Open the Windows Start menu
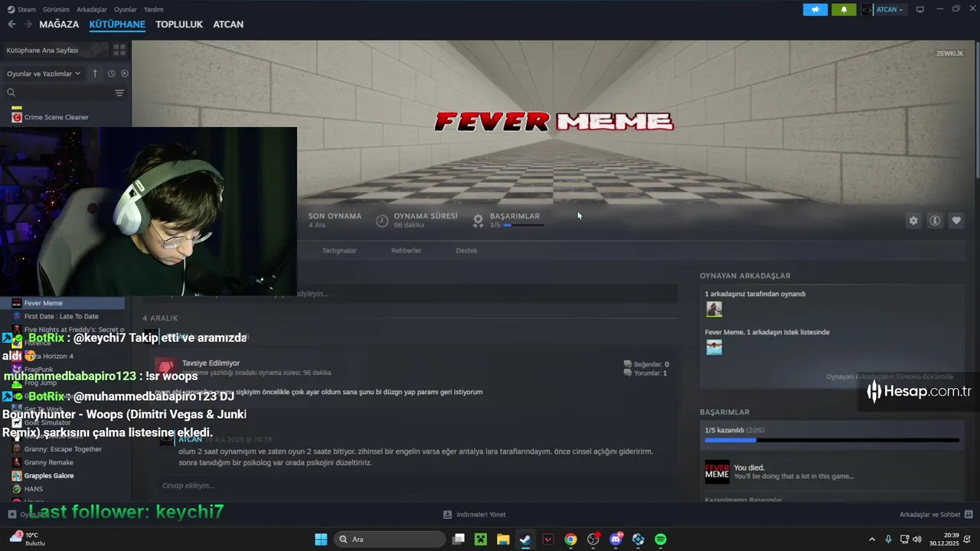 click(x=321, y=539)
